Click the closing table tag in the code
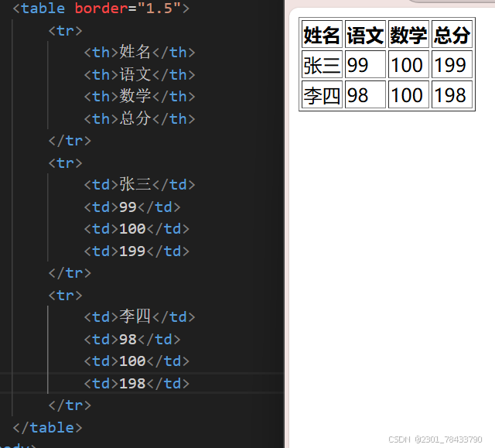The image size is (495, 448). point(48,427)
